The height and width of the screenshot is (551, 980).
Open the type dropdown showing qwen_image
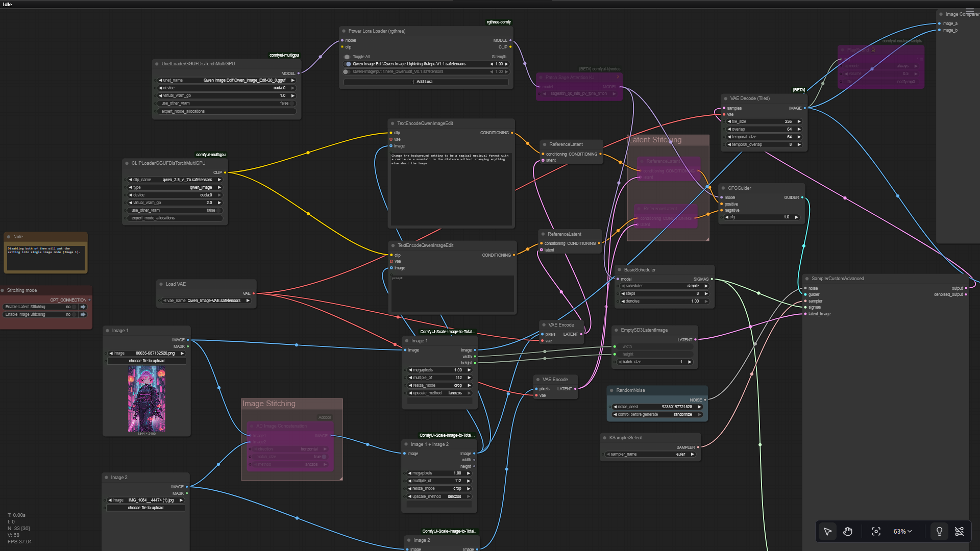pyautogui.click(x=175, y=187)
